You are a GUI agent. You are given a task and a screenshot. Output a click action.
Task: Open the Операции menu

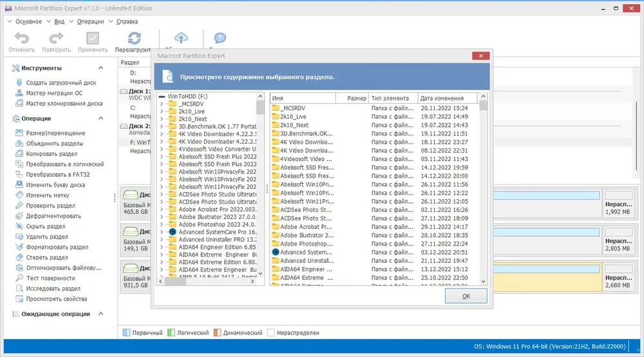[x=90, y=21]
